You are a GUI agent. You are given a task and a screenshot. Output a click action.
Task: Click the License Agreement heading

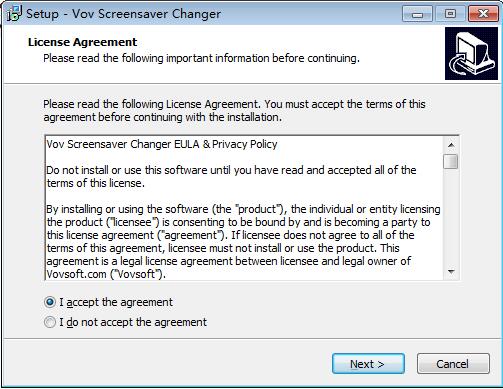[82, 42]
